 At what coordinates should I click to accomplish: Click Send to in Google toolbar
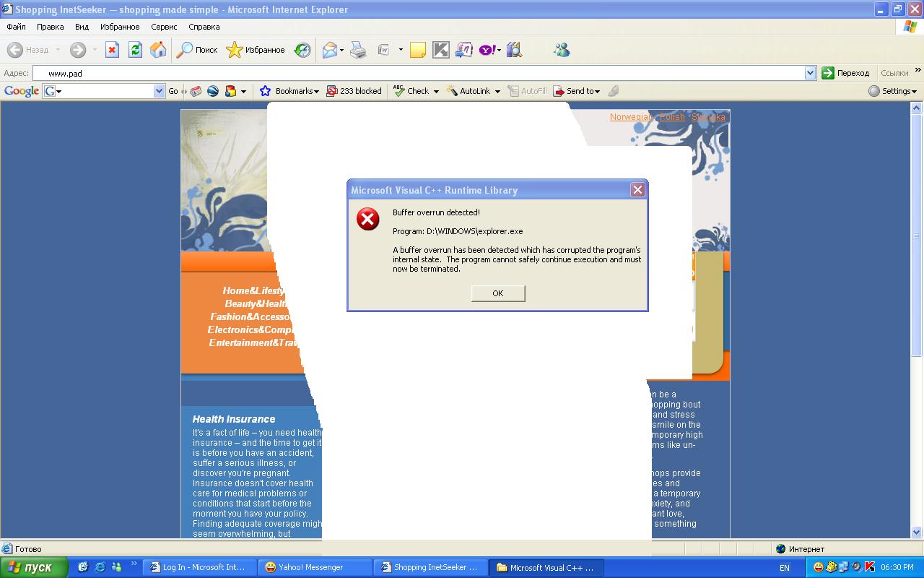pyautogui.click(x=576, y=91)
